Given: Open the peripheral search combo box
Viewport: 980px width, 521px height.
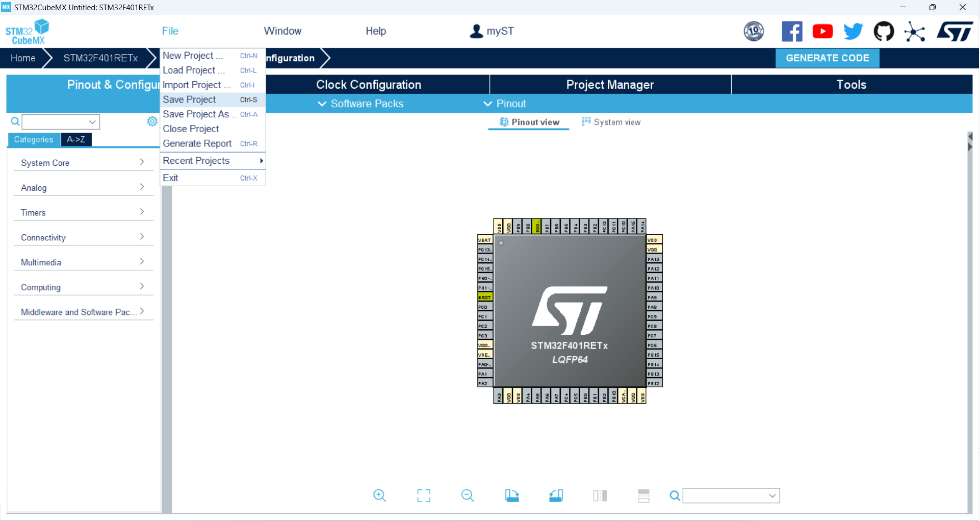Looking at the screenshot, I should click(x=61, y=121).
